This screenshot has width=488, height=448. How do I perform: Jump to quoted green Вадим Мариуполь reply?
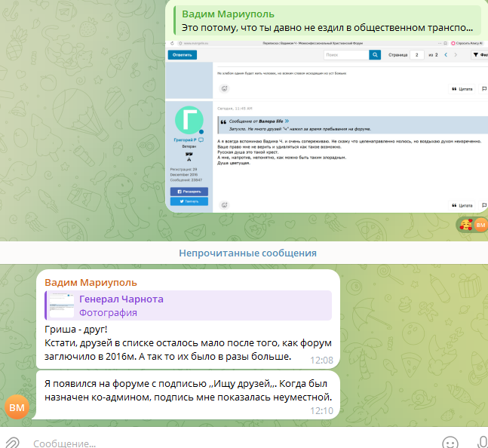pos(327,21)
